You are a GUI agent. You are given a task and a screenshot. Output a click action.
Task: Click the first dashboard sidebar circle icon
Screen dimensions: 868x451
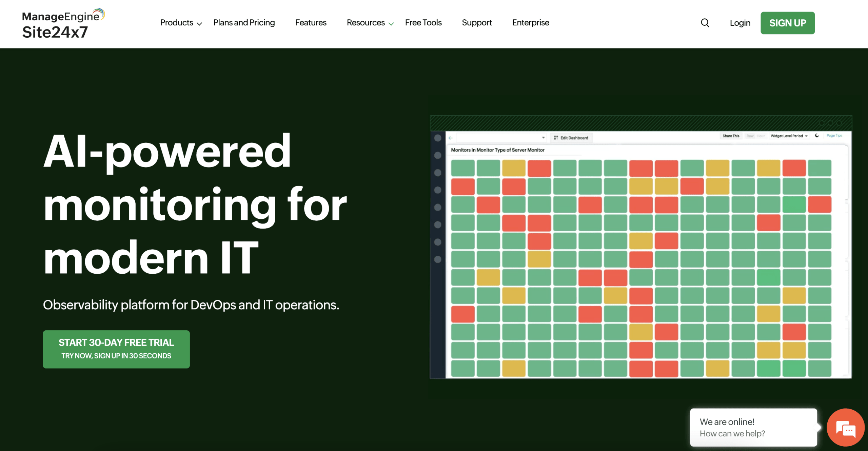[x=438, y=138]
